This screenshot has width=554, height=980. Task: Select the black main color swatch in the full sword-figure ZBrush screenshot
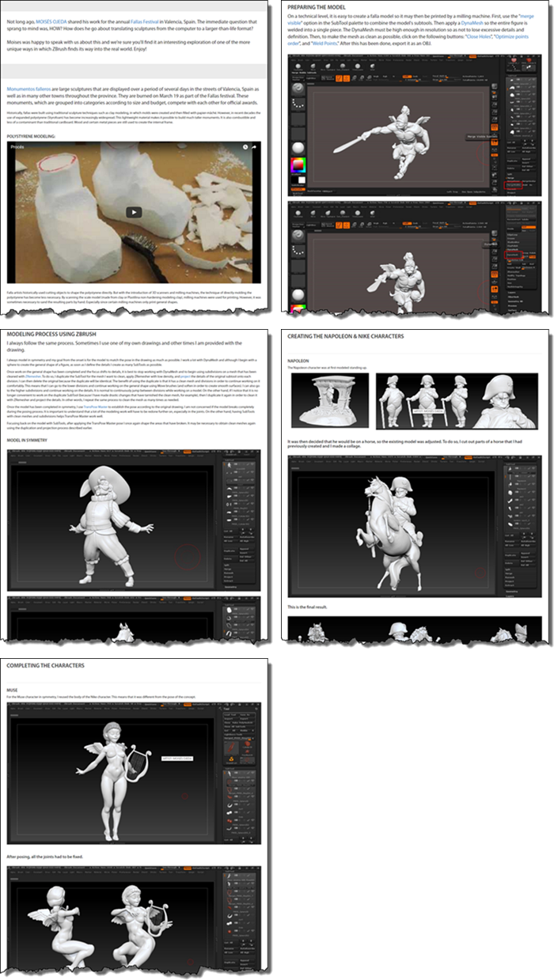click(294, 180)
